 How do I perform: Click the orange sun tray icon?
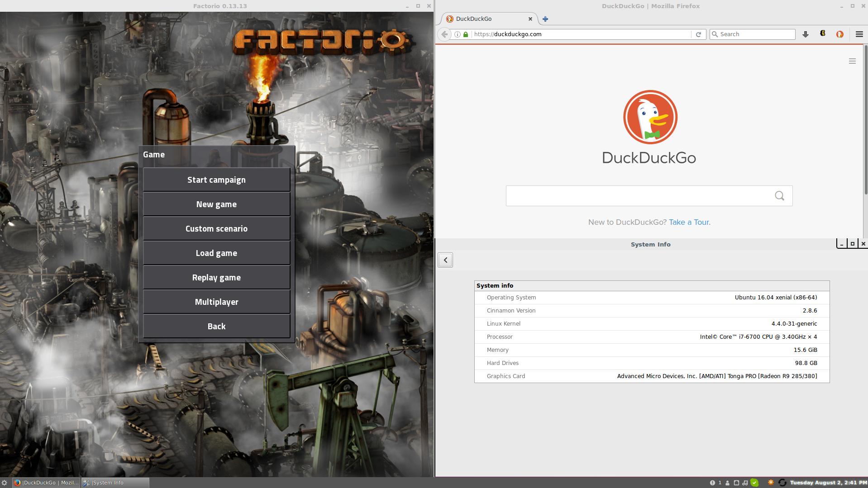point(771,483)
